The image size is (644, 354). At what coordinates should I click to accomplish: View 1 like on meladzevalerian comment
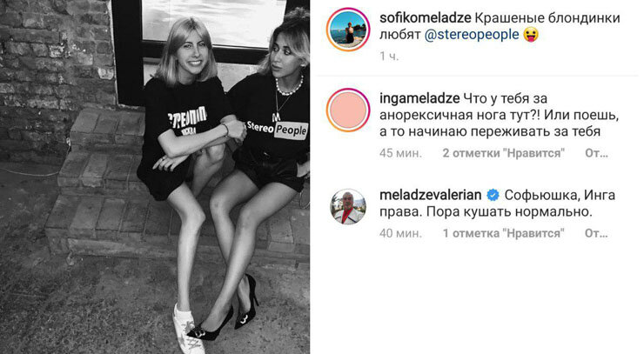point(504,233)
